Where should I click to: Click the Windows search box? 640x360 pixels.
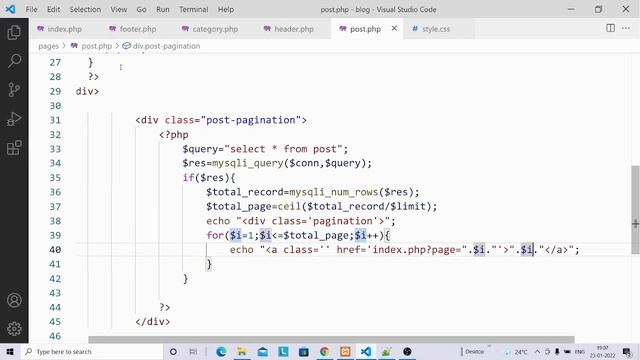tap(92, 351)
